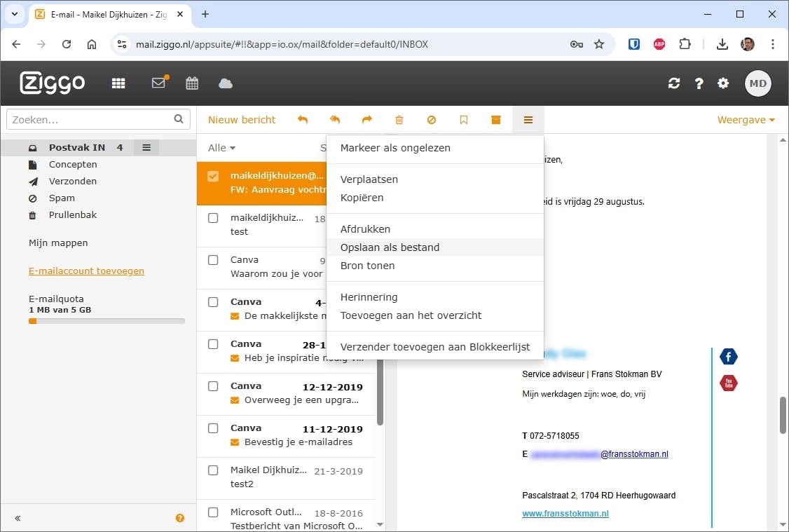This screenshot has height=532, width=789.
Task: Archive the message with the archive icon
Action: tap(495, 119)
